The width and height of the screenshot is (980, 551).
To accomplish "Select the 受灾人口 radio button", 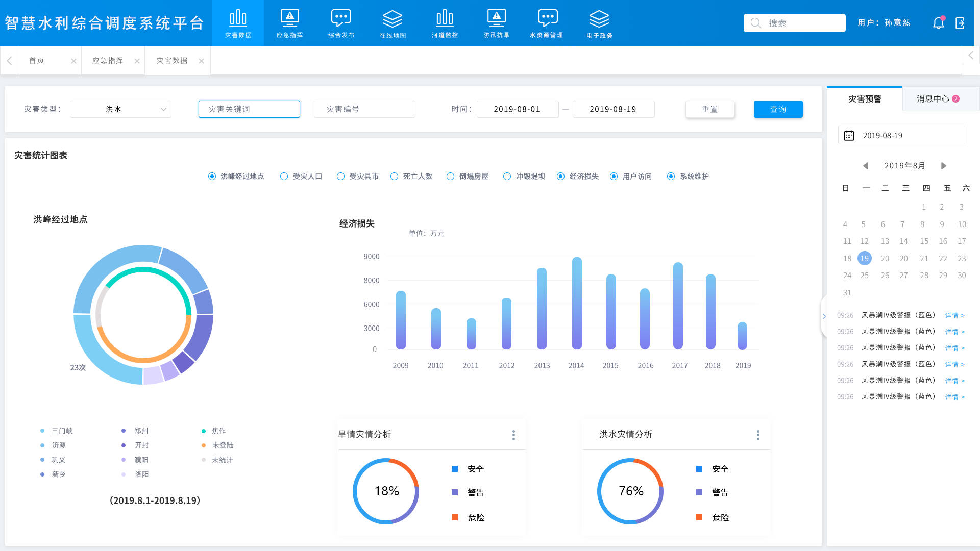I will [284, 177].
